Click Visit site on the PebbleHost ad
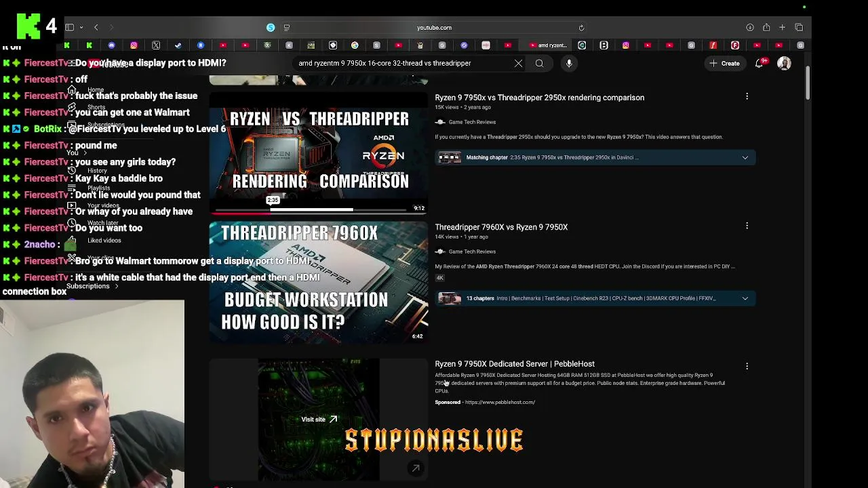Viewport: 868px width, 488px height. [x=319, y=420]
